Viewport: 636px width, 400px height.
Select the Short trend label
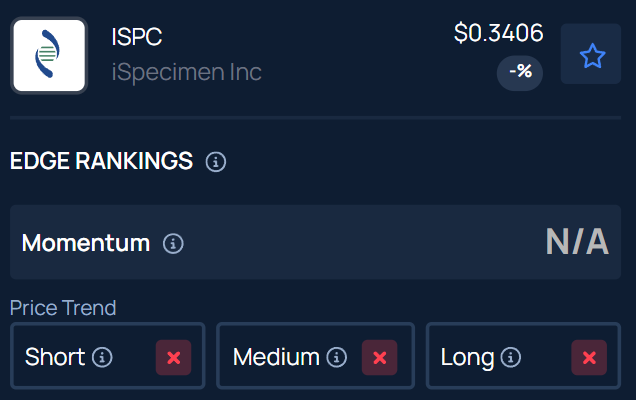pos(55,357)
